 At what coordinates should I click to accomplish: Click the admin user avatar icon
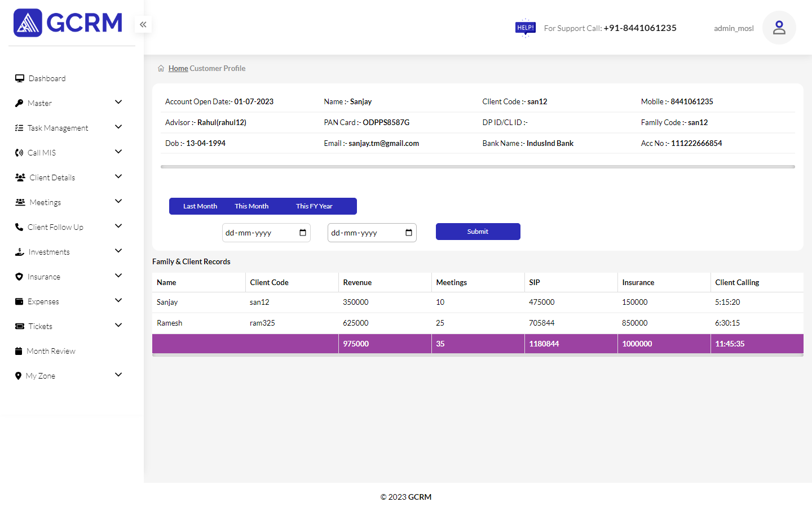click(x=779, y=28)
